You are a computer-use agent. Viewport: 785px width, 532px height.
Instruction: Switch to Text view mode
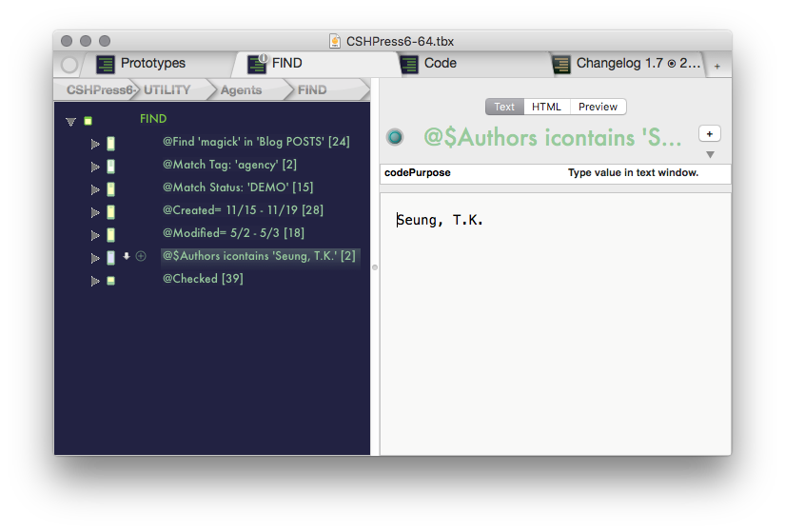click(x=504, y=107)
